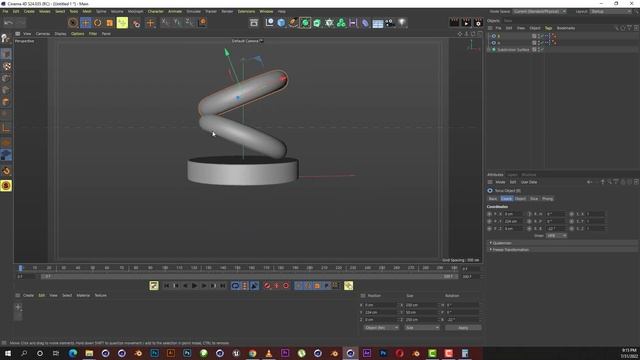
Task: Open Attributes User Data menu
Action: (x=529, y=182)
